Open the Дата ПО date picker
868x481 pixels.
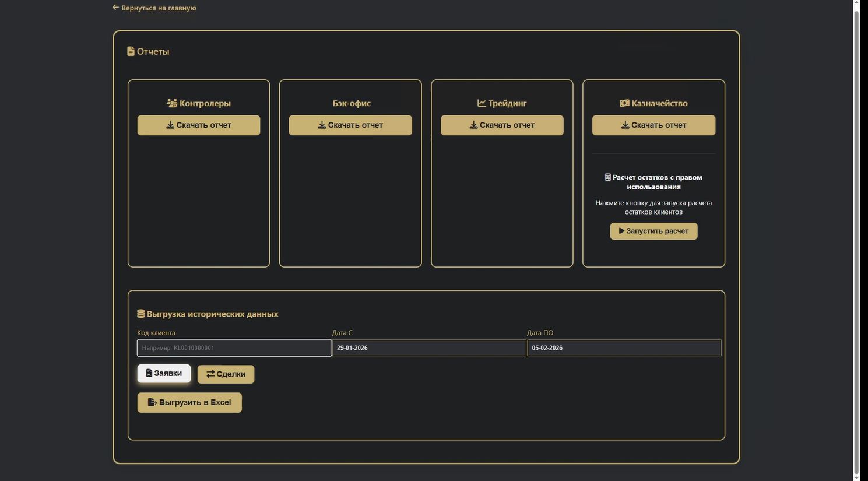pos(624,348)
